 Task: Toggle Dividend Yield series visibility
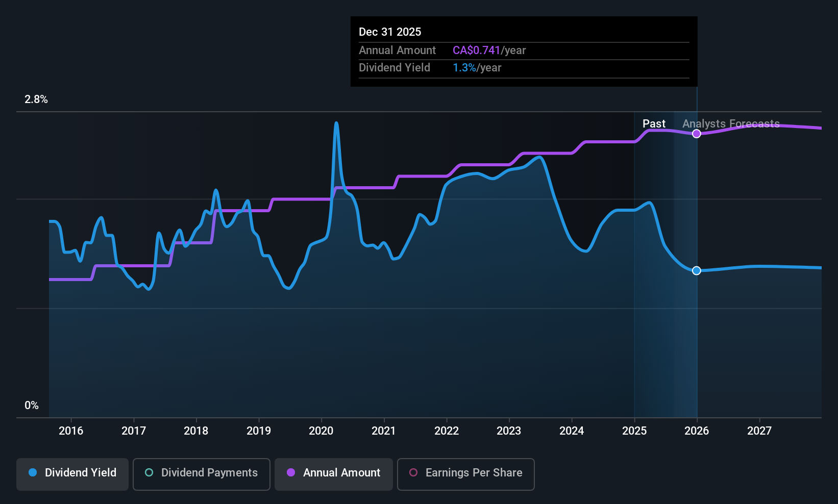72,474
